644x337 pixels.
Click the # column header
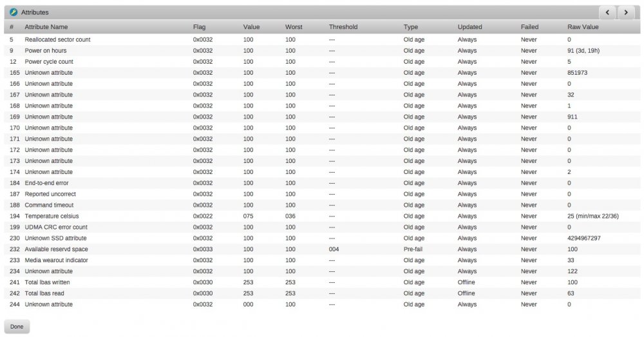tap(12, 26)
